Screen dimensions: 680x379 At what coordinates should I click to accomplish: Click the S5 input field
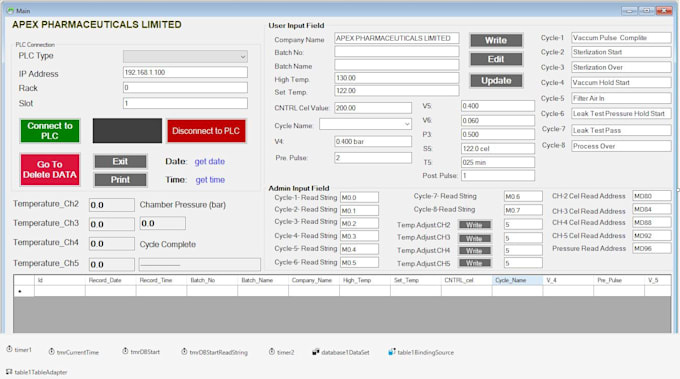(498, 148)
